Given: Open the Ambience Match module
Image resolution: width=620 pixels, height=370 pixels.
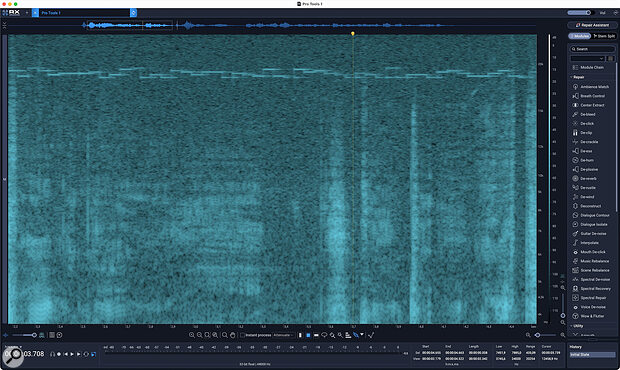Looking at the screenshot, I should click(591, 87).
